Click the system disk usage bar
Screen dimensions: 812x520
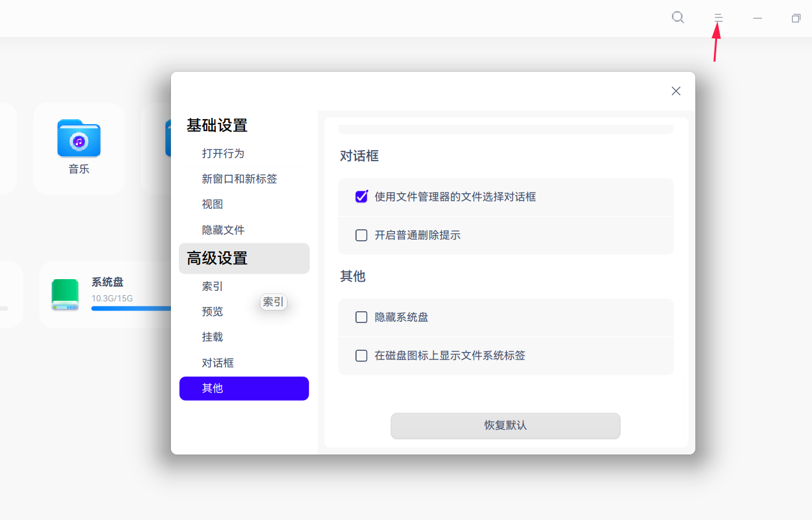click(x=131, y=308)
